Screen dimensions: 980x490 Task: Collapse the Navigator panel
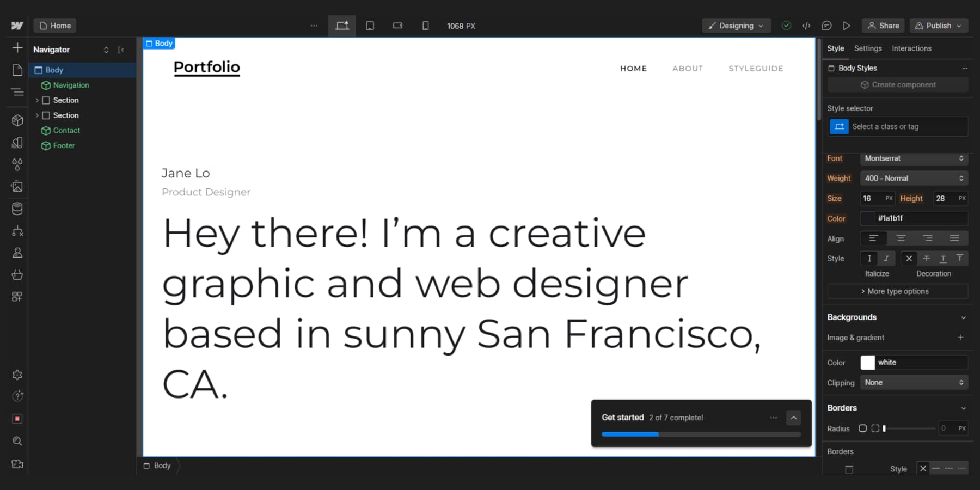click(x=122, y=50)
